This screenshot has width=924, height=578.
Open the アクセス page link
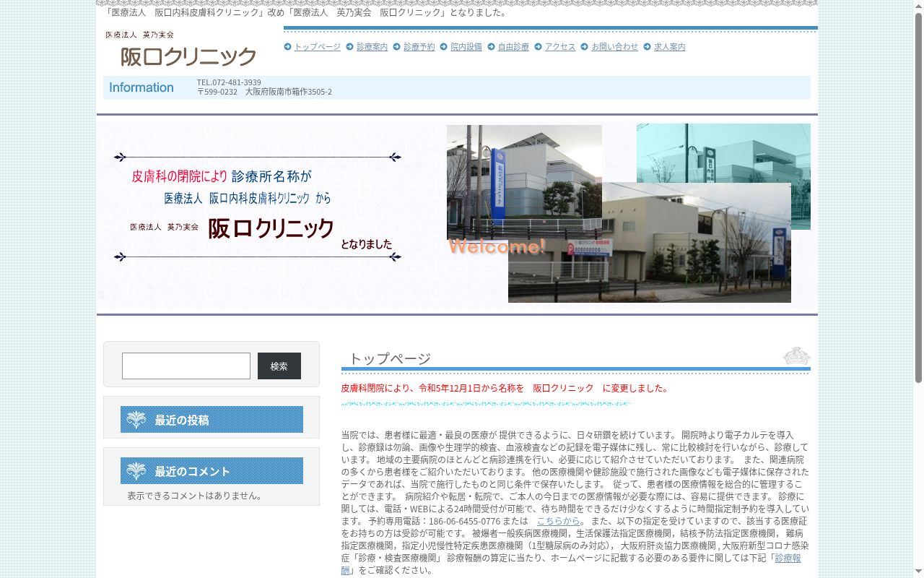coord(559,47)
